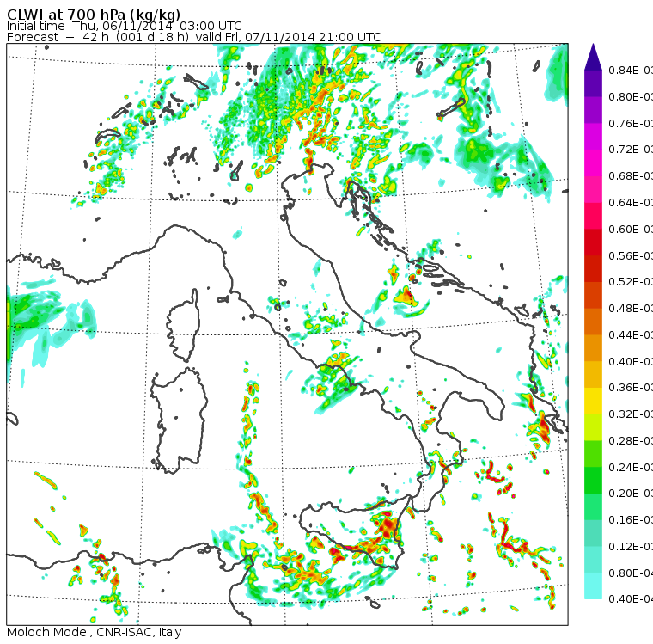Click the 0.40E-03 legend label

click(631, 361)
